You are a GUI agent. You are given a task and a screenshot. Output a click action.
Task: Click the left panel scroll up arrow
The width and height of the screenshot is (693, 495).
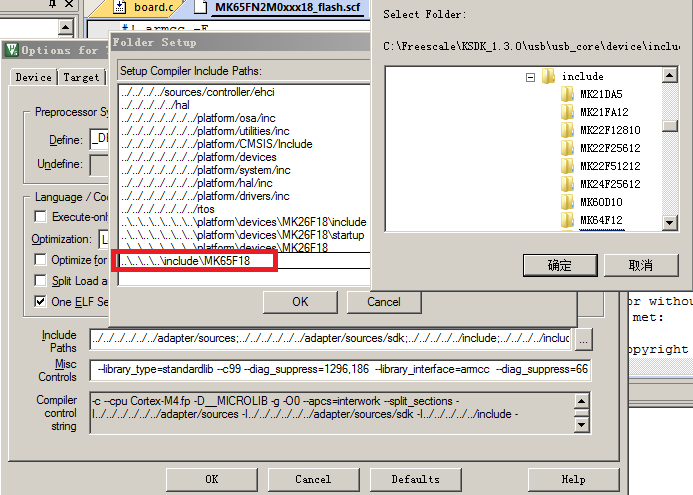coord(65,27)
